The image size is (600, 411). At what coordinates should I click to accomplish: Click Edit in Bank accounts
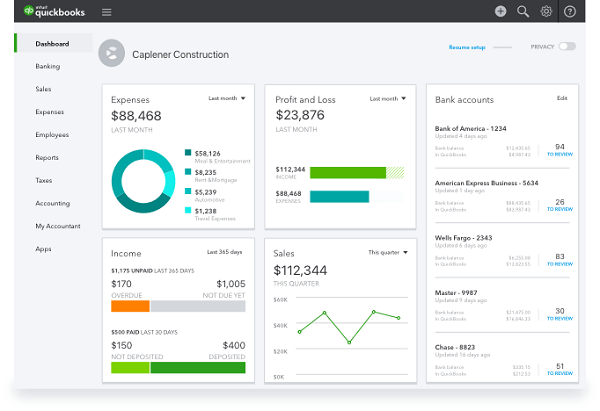click(x=562, y=98)
